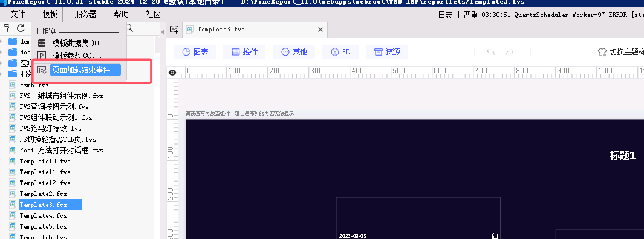Click the undo arrow icon
644x239 pixels.
click(x=490, y=52)
